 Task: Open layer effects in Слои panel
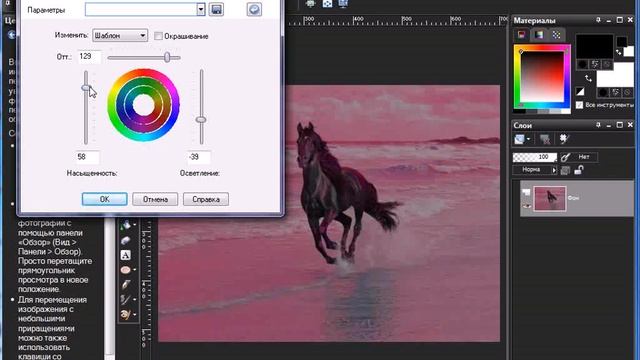pos(564,139)
